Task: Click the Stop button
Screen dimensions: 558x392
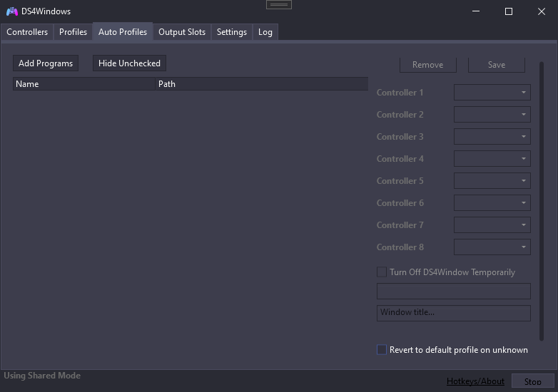Action: (533, 382)
